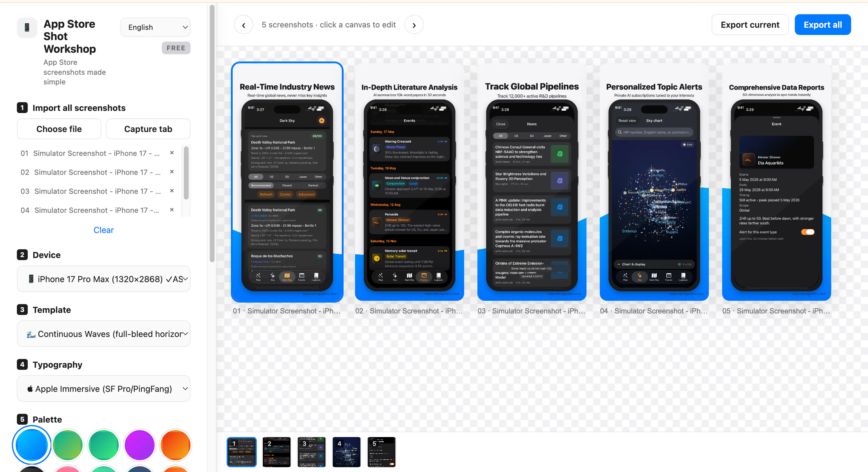Open the language dropdown set to English

(155, 27)
